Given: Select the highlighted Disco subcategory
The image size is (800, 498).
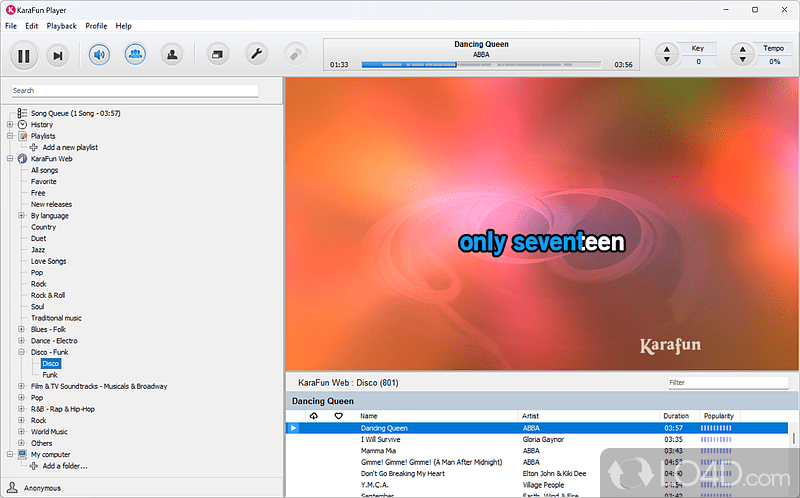Looking at the screenshot, I should click(x=51, y=363).
